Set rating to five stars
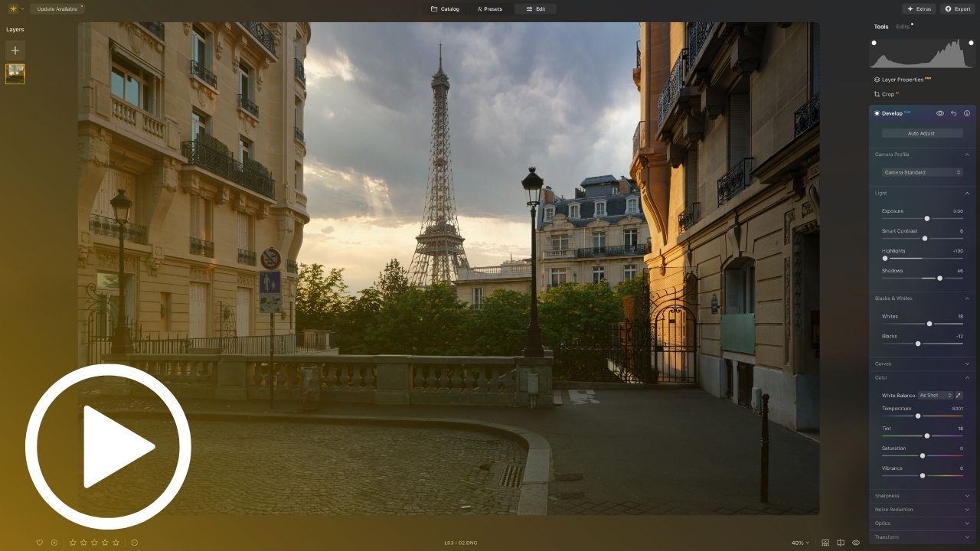 116,543
